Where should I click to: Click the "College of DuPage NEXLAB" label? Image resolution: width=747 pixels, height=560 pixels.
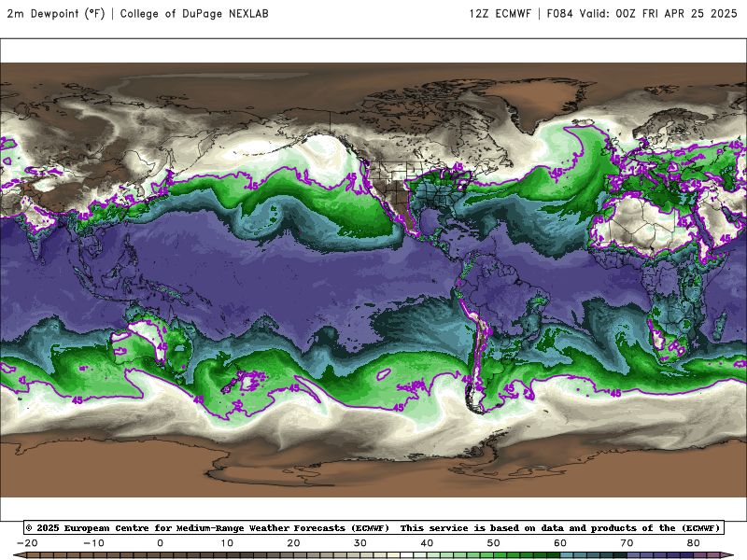coord(194,14)
